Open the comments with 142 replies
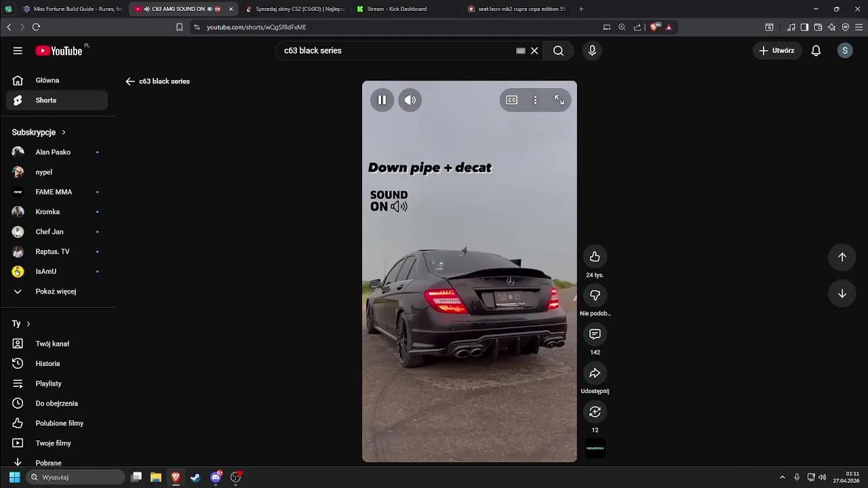Image resolution: width=868 pixels, height=488 pixels. point(595,334)
